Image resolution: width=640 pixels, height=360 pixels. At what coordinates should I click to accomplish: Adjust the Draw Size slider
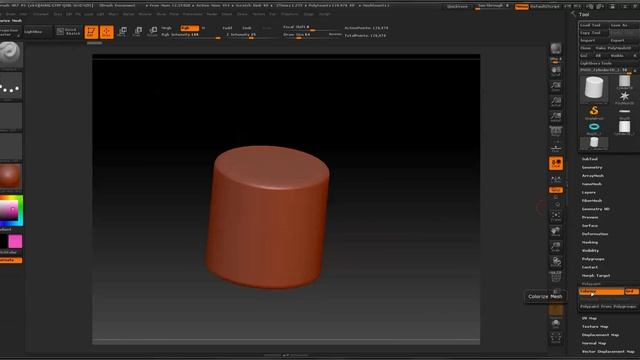pyautogui.click(x=312, y=35)
